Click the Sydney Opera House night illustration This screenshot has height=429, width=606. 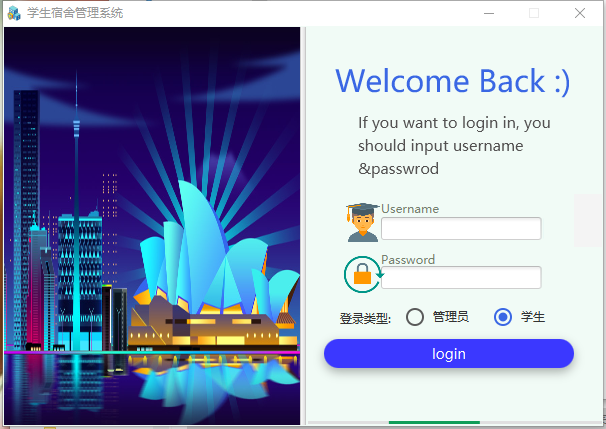152,226
